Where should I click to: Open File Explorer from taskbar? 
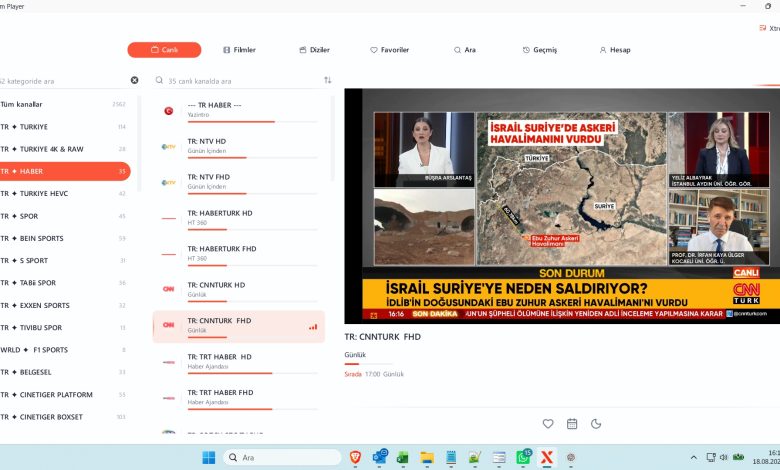427,457
